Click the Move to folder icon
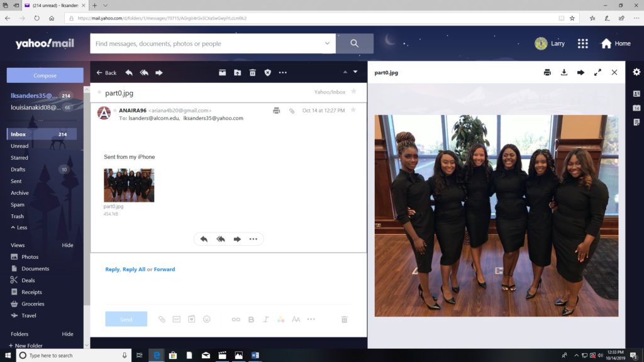644x362 pixels. [237, 73]
